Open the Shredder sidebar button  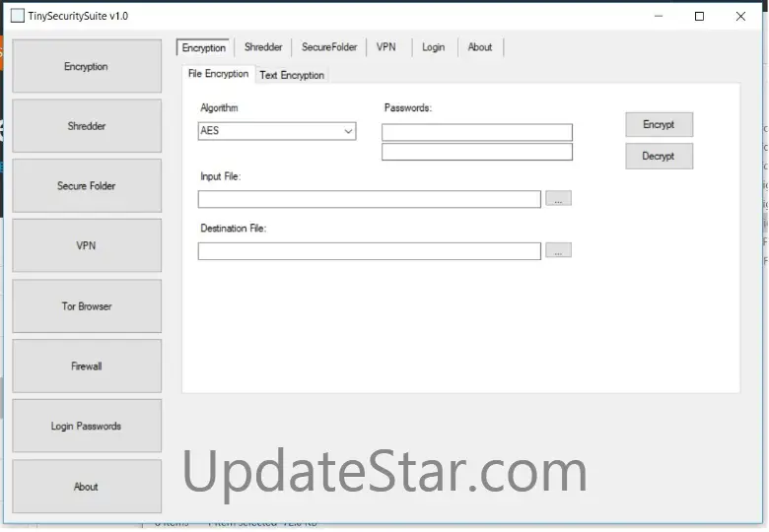click(x=87, y=126)
